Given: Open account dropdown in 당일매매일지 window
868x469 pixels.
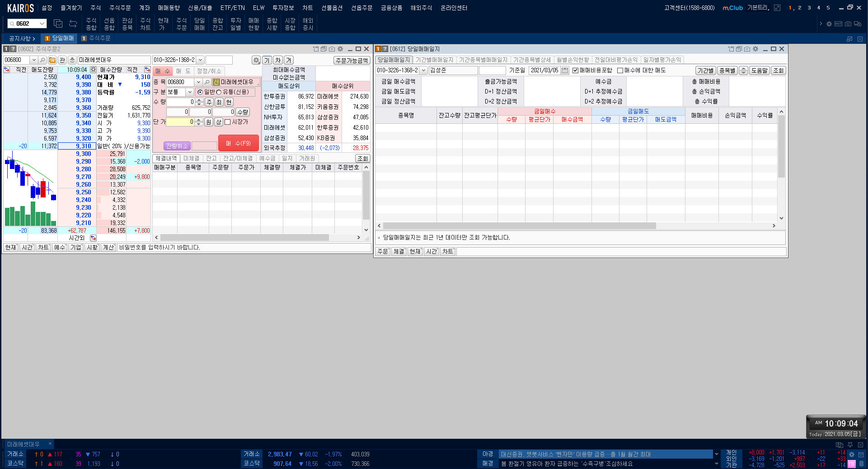Looking at the screenshot, I should 423,70.
